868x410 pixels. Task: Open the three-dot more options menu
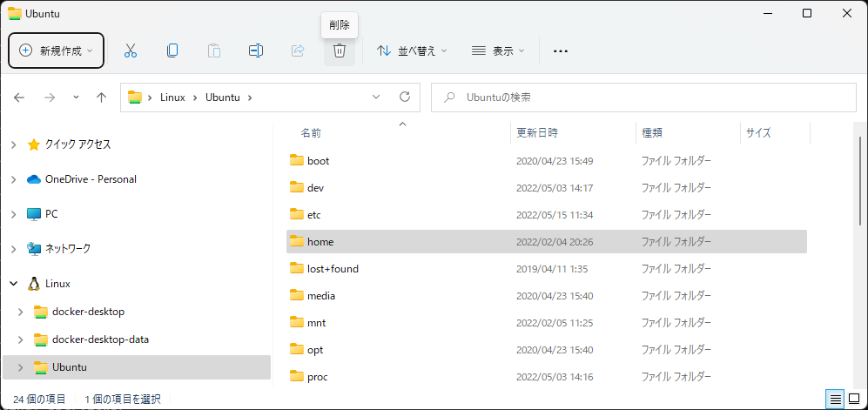click(561, 50)
